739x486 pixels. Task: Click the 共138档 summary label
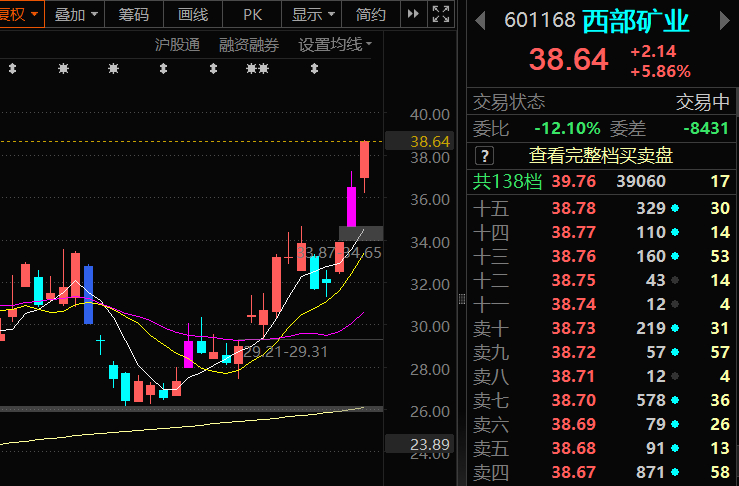[x=507, y=181]
